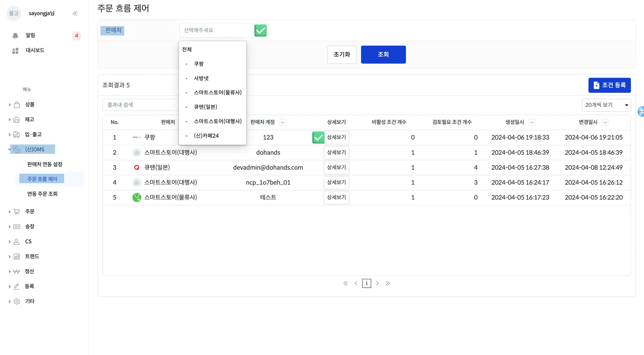This screenshot has height=355, width=644.
Task: Click the 조건 등록 button
Action: [x=609, y=85]
